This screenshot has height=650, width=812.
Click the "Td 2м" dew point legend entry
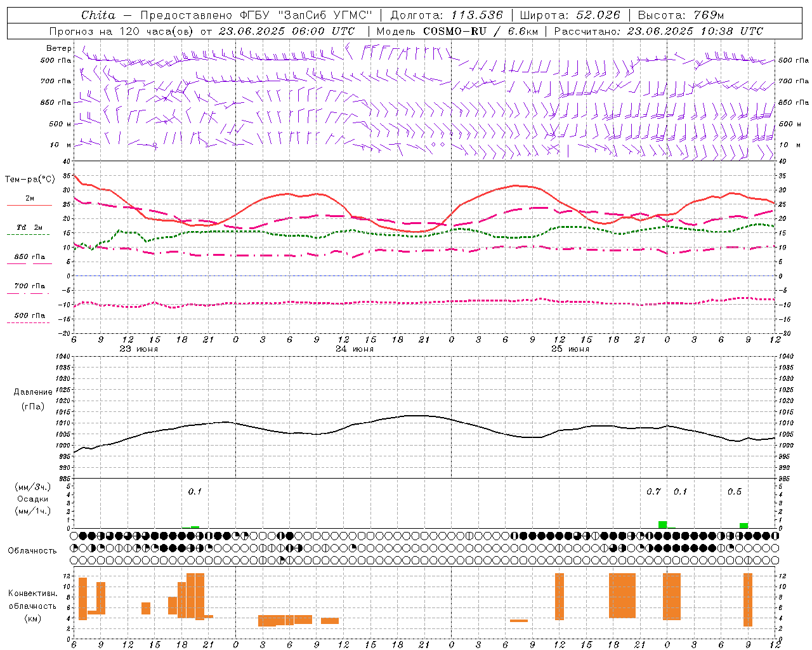click(x=30, y=227)
